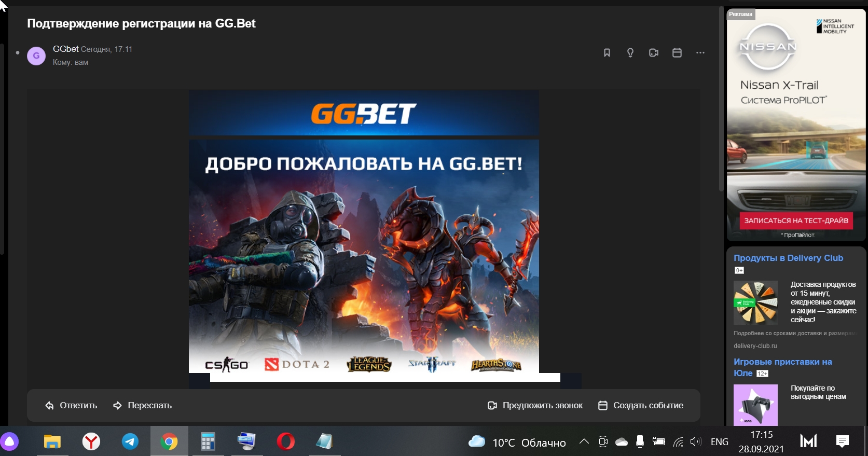
Task: Click the Meet Now tray icon
Action: pyautogui.click(x=603, y=442)
